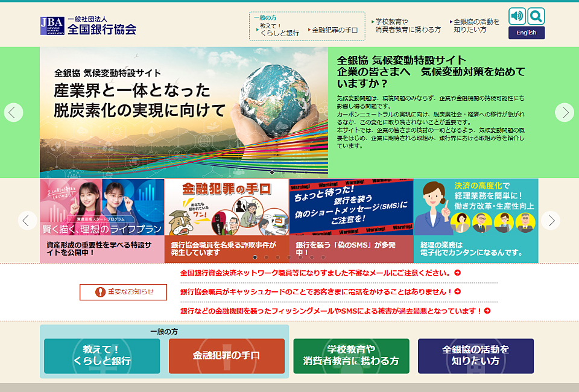Viewport: 579px width, 392px height.
Task: Select the second dot of the banner carousel
Action: tap(266, 258)
